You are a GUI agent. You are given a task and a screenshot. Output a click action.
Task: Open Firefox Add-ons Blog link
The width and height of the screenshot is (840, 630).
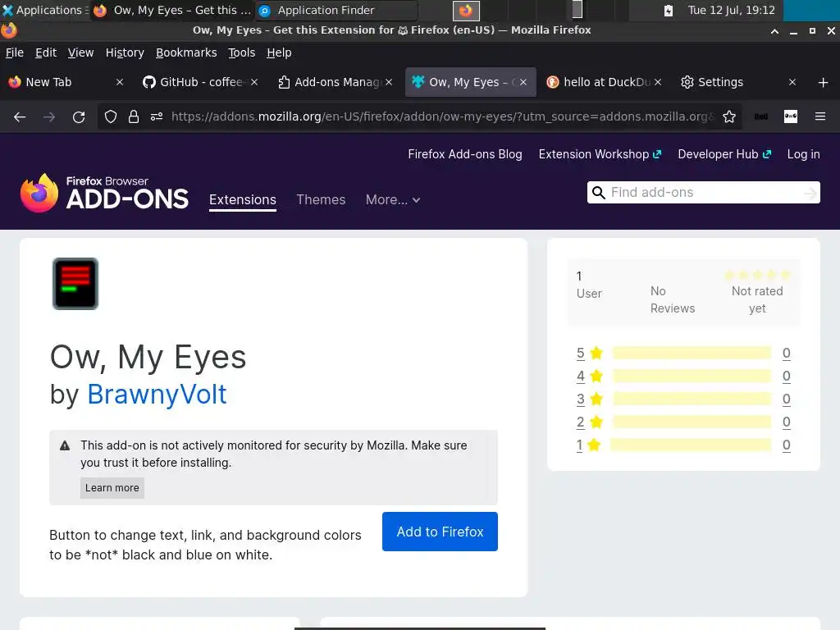[x=465, y=154]
